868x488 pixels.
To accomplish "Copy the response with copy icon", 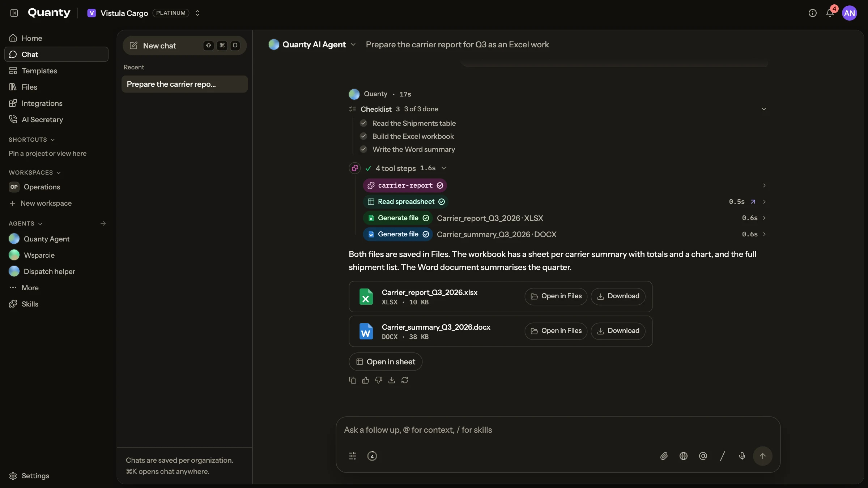I will point(353,380).
